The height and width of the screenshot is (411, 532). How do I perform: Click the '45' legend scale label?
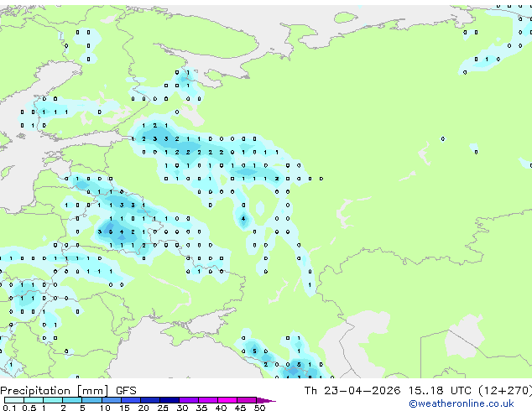(x=240, y=408)
